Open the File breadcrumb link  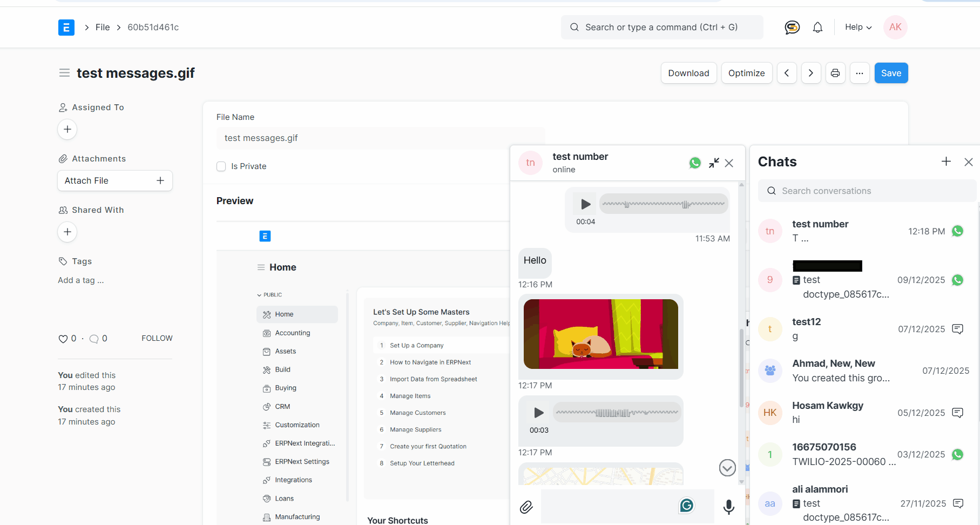103,27
